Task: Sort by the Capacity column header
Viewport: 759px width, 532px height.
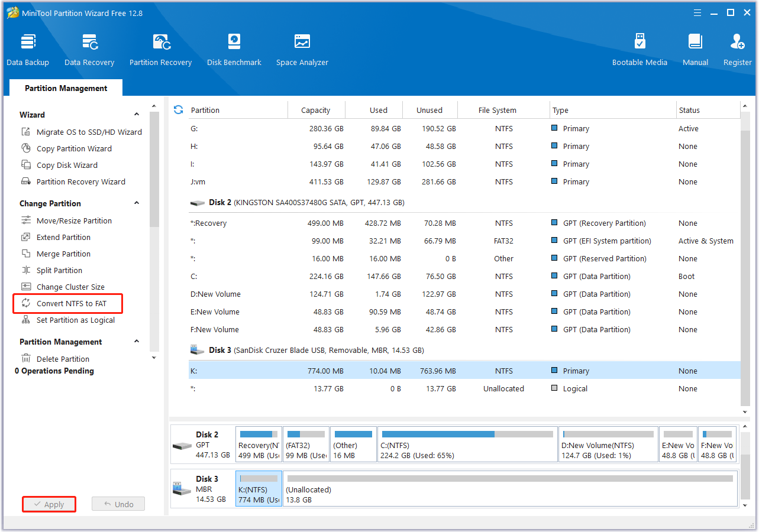Action: tap(316, 111)
